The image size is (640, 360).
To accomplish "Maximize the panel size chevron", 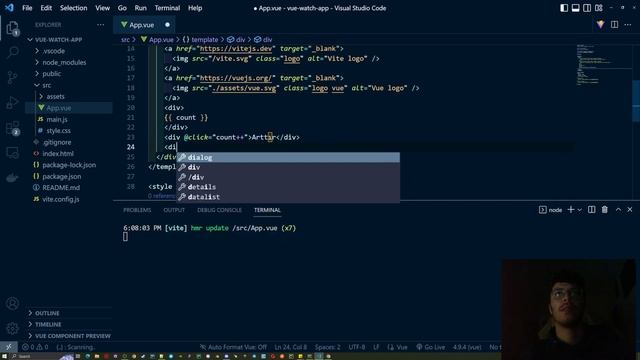I will point(618,210).
